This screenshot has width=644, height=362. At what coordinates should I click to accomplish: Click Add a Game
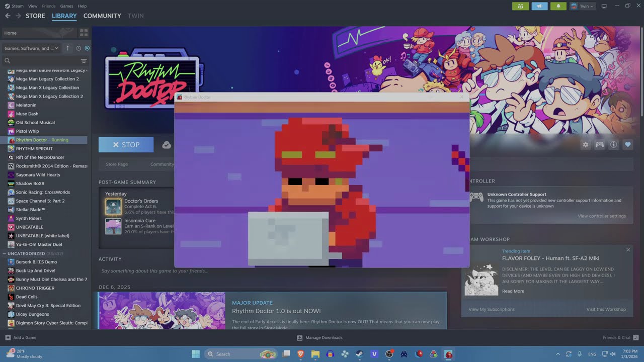pyautogui.click(x=21, y=337)
